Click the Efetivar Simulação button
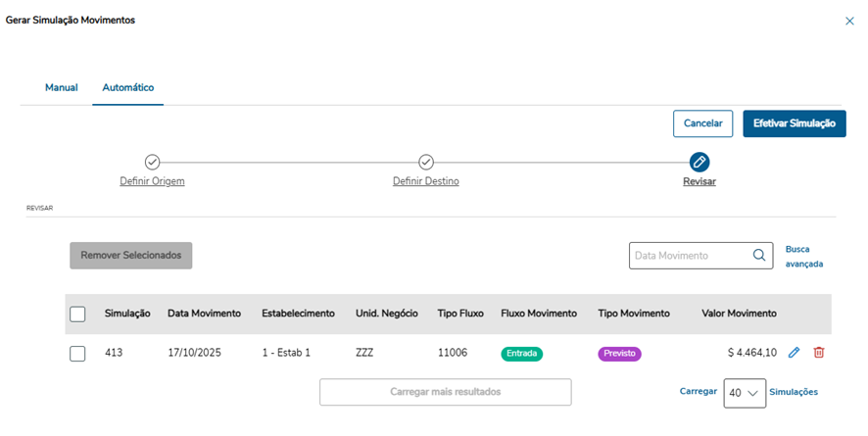 point(794,123)
